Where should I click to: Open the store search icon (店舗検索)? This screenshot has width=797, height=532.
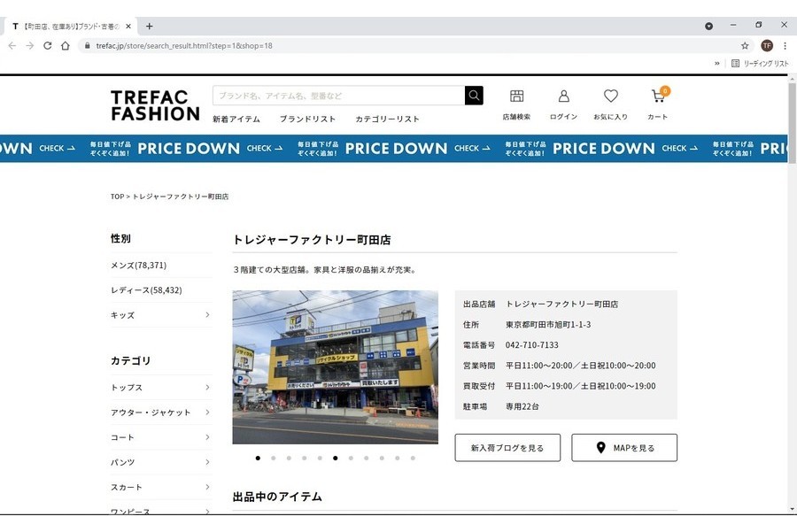[x=516, y=104]
